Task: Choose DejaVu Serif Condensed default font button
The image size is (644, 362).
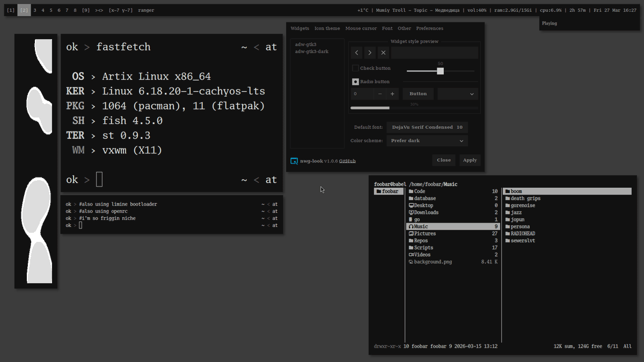Action: pyautogui.click(x=427, y=127)
